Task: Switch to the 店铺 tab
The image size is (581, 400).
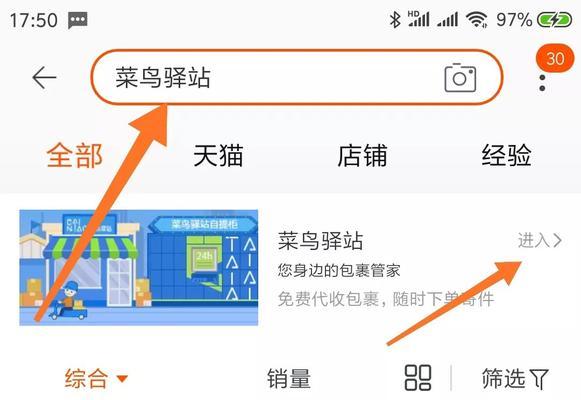Action: pos(362,156)
